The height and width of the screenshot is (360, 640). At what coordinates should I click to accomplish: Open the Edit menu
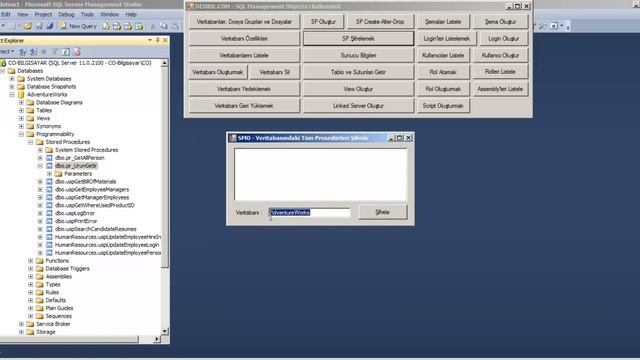(5, 14)
